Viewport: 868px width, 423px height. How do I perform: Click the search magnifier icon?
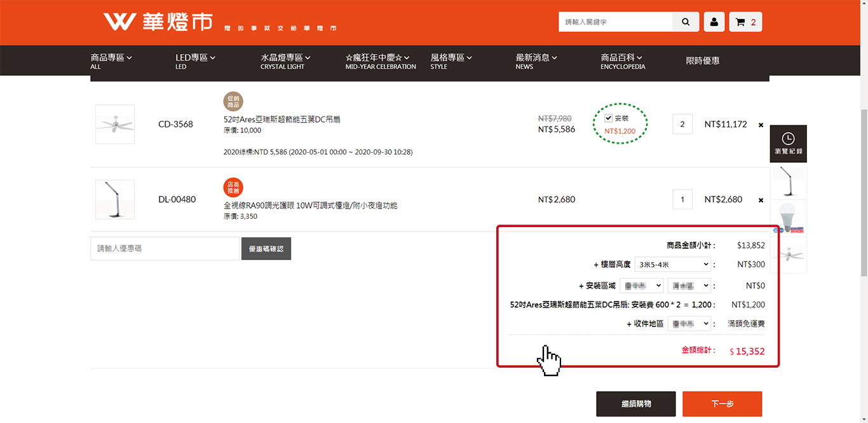686,22
